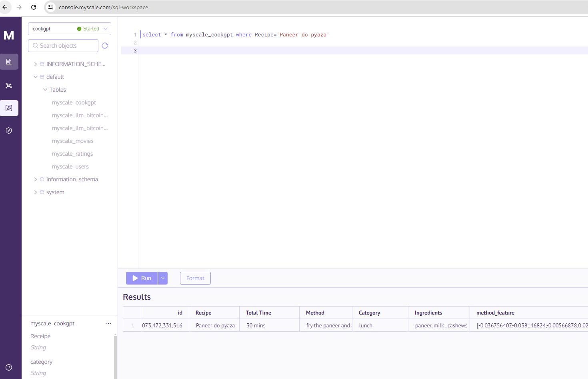Click the help question mark icon
This screenshot has width=588, height=379.
pyautogui.click(x=9, y=367)
